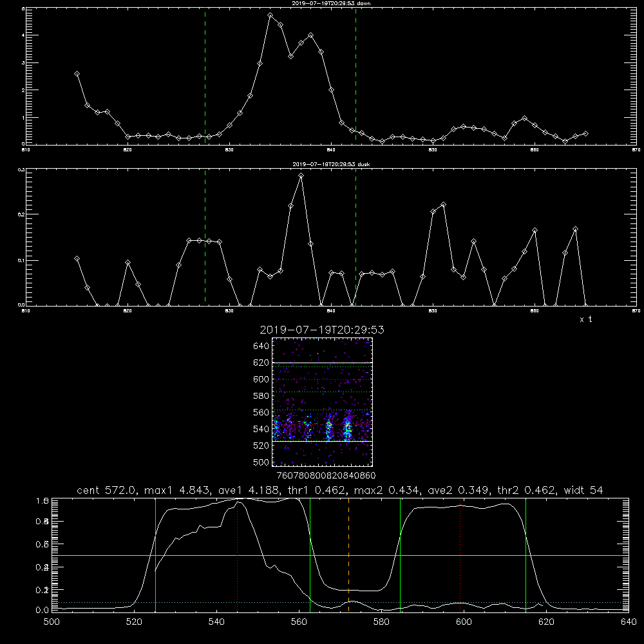Click the '500' x-axis label of the bottom plot
Viewport: 644px width, 644px height.
[52, 622]
